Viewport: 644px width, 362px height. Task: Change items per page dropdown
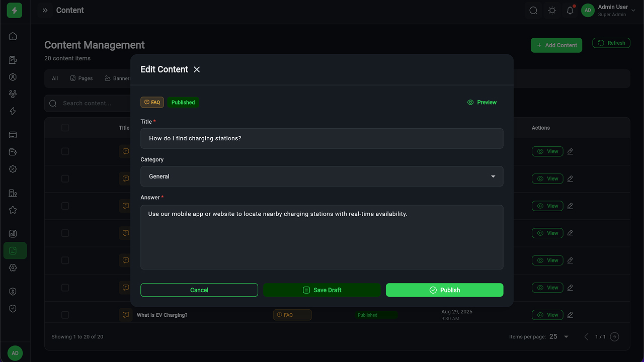pyautogui.click(x=559, y=337)
